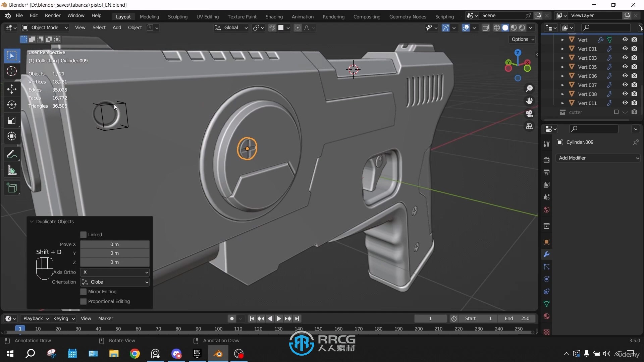Switch to the Modeling workspace tab
Viewport: 644px width, 362px height.
[x=149, y=16]
